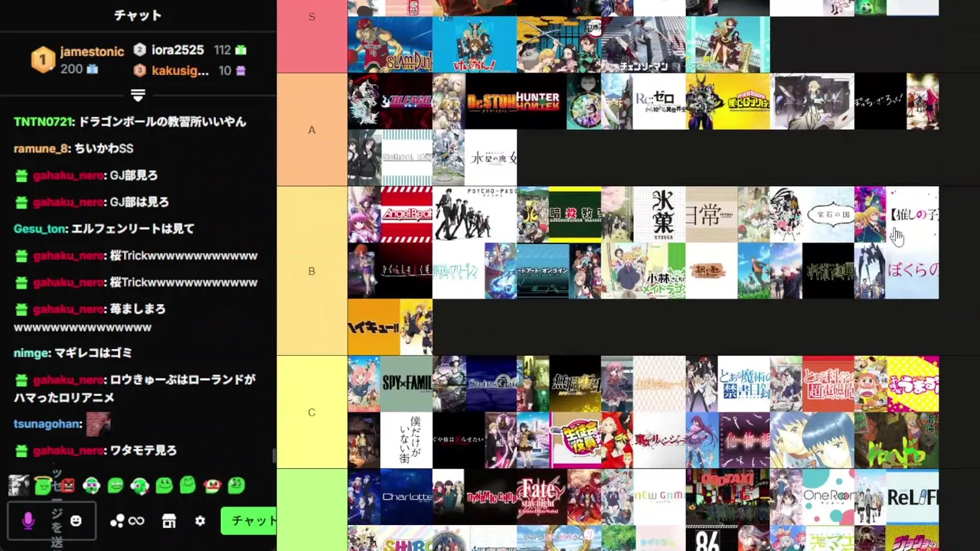This screenshot has height=551, width=980.
Task: Click subscriber badge on the 苺ましまろ message
Action: (21, 309)
